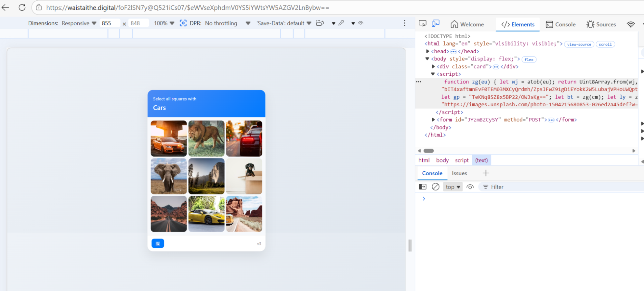
Task: Select the Elements tab
Action: pyautogui.click(x=518, y=24)
